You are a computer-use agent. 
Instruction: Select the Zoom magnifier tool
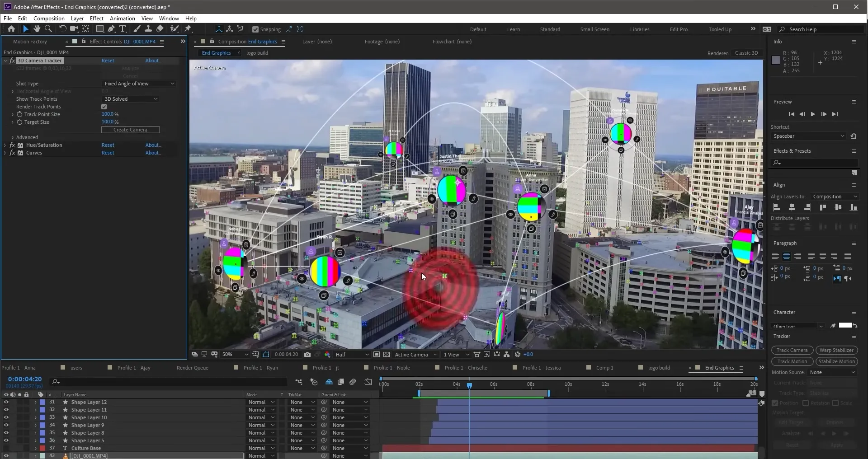coord(48,29)
